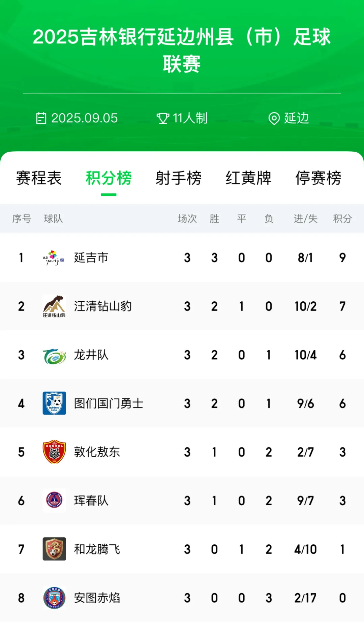
Task: Click the calendar icon beside 2025.09.05
Action: (41, 118)
